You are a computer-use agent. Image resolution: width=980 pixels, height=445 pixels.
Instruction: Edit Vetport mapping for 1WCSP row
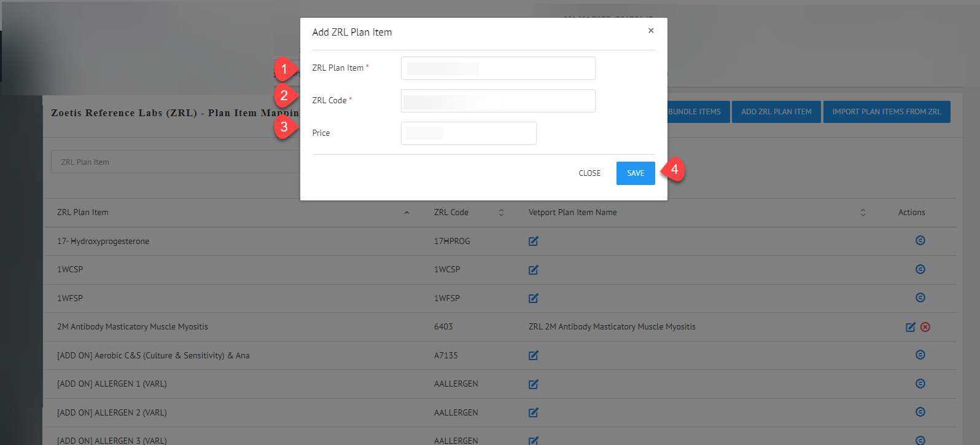click(534, 270)
